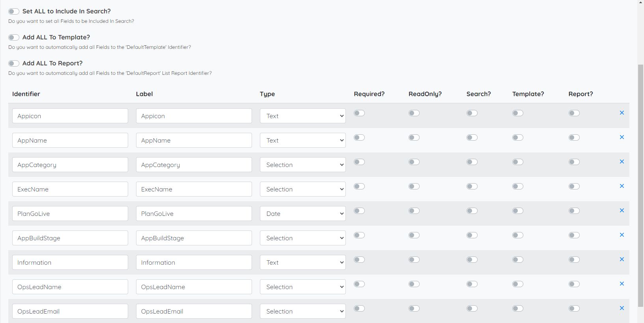Click the ExecName Label input
This screenshot has height=323, width=644.
[x=194, y=189]
